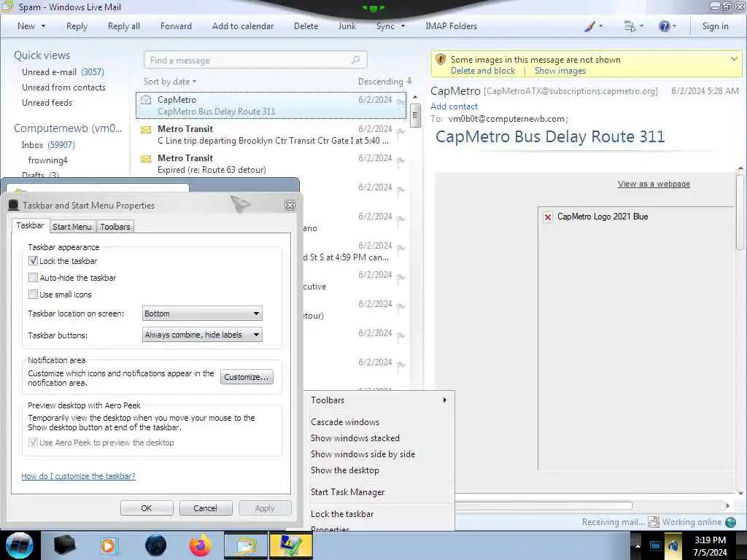Open the Inbox (59907) folder
Screen dimensions: 747x560
click(x=48, y=145)
